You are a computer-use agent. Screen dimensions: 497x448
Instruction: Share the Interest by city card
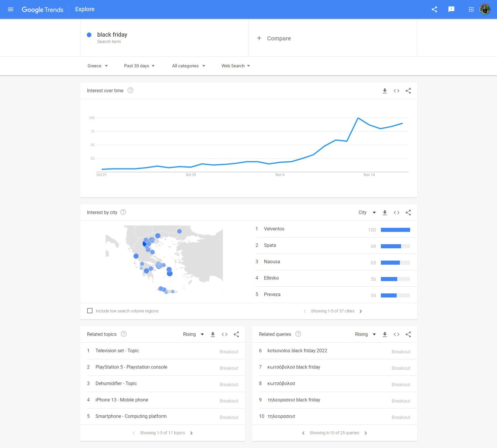(408, 213)
